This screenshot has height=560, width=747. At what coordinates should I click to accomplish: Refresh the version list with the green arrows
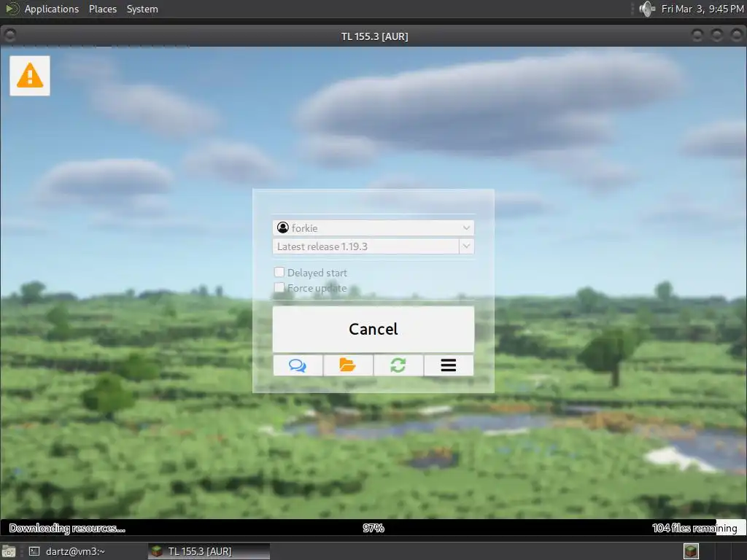click(398, 365)
